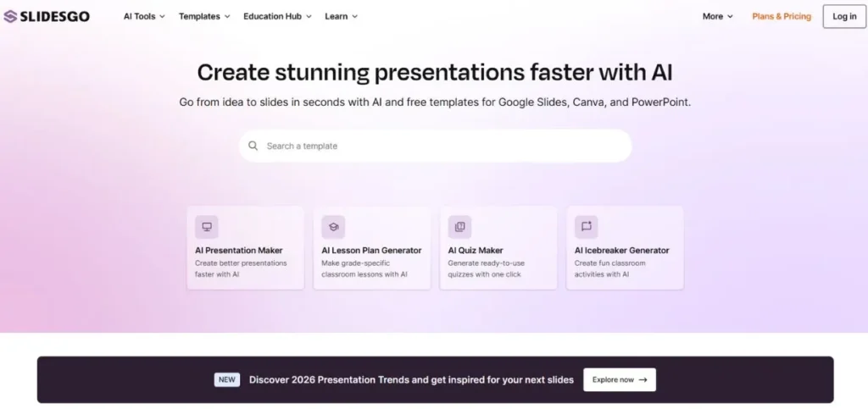This screenshot has height=409, width=868.
Task: Open the More menu
Action: (x=718, y=17)
